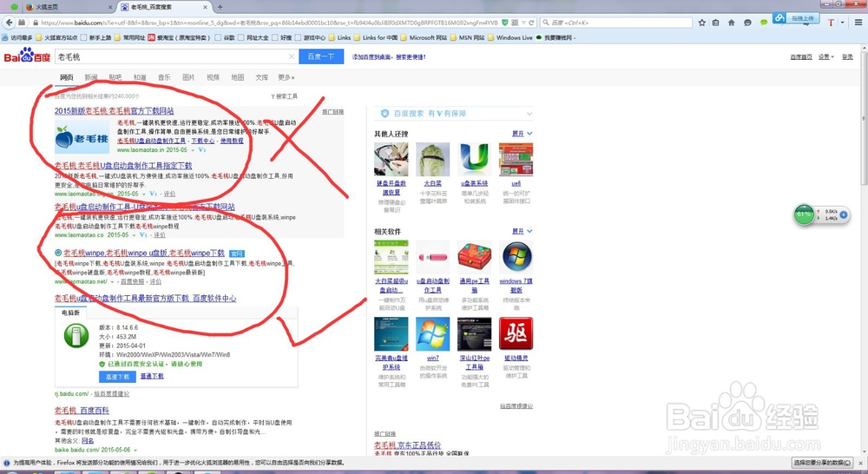Click the green shield icon in address bar
The height and width of the screenshot is (474, 868).
click(505, 23)
